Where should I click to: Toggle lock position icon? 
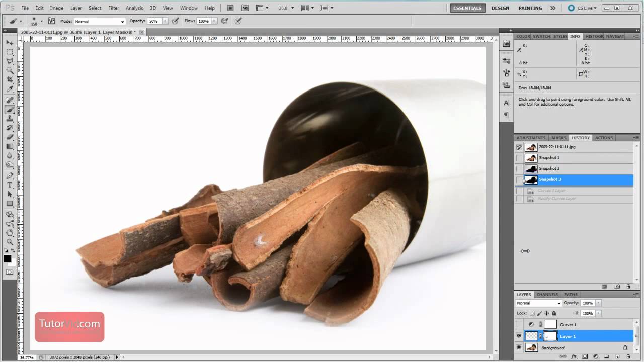point(547,313)
